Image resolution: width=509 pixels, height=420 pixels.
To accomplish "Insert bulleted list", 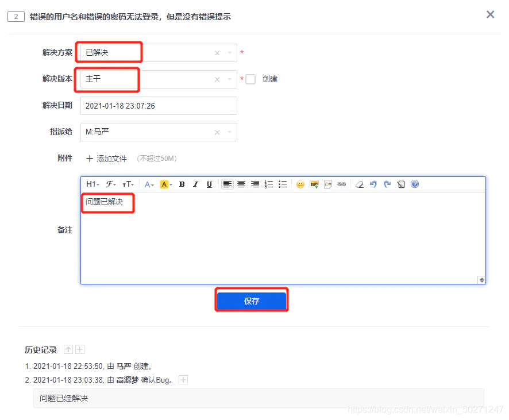I will pos(283,184).
